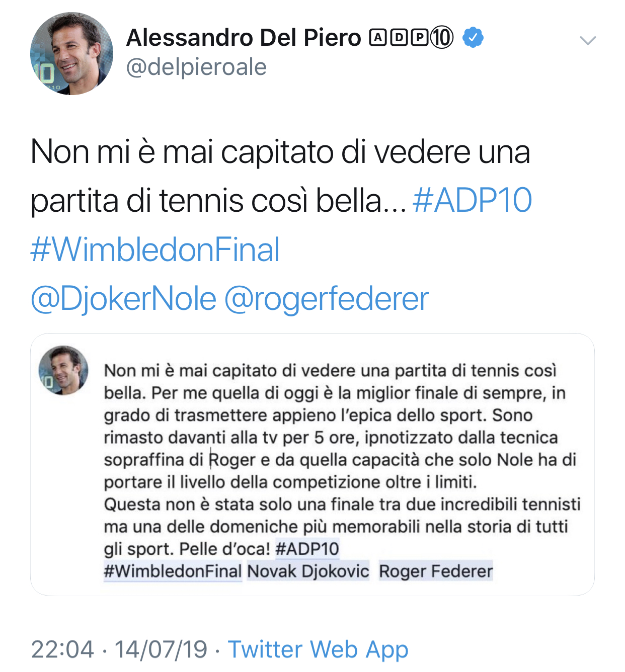
Task: Click the @delpieroale handle
Action: [196, 67]
